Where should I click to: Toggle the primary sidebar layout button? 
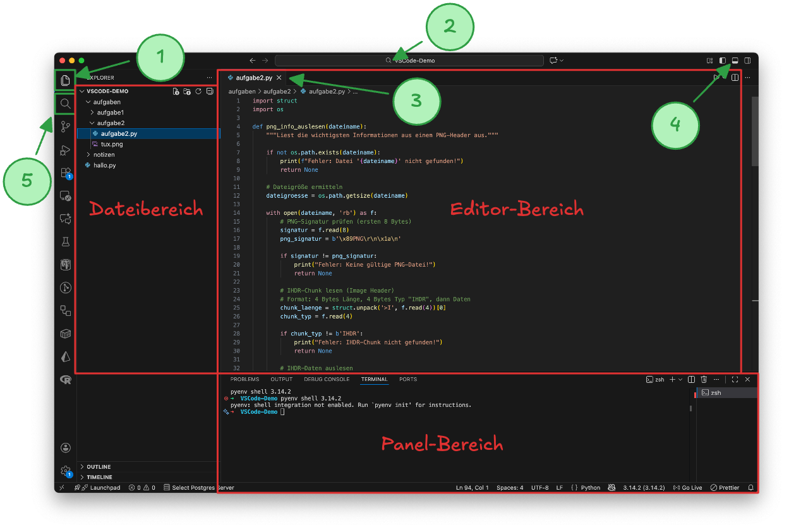(x=723, y=61)
